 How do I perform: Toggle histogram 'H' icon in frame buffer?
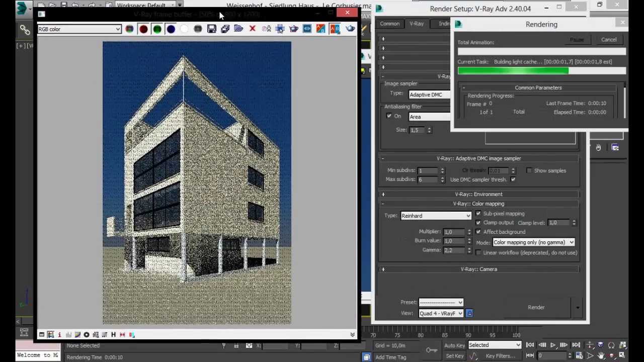tap(113, 335)
